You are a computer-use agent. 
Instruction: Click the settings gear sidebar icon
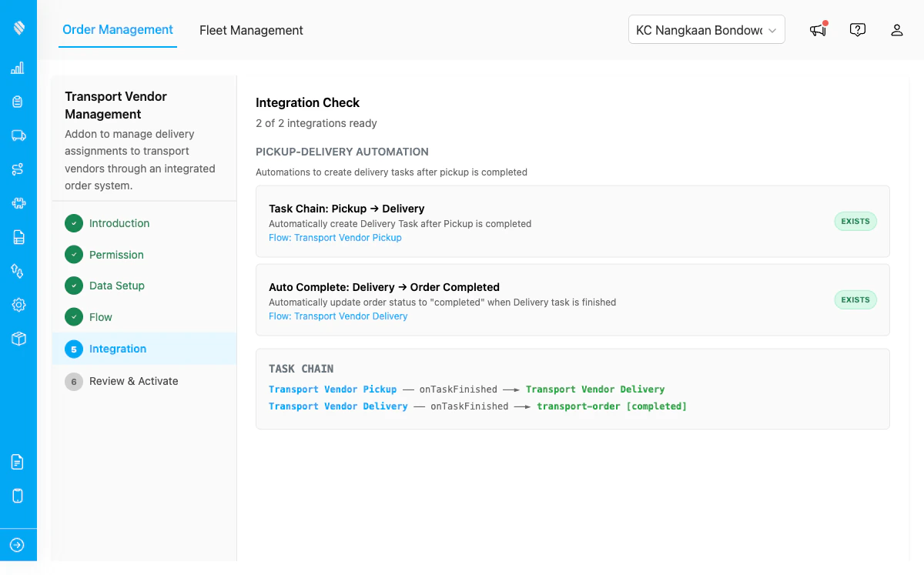click(x=18, y=305)
